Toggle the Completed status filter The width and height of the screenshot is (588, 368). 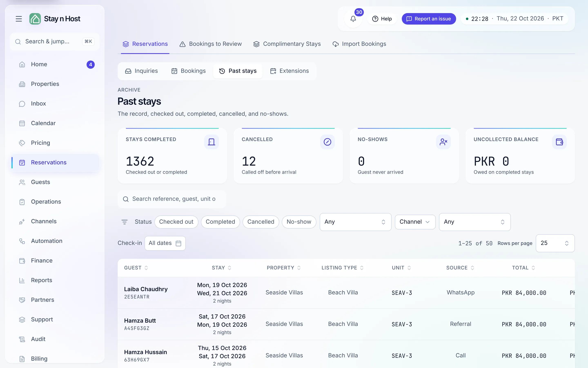(220, 222)
